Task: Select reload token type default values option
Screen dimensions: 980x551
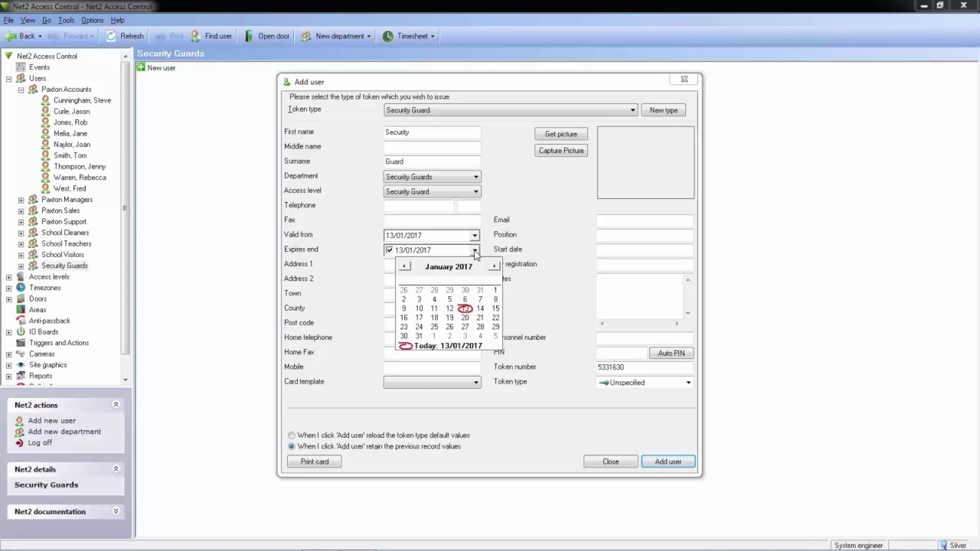Action: coord(292,435)
